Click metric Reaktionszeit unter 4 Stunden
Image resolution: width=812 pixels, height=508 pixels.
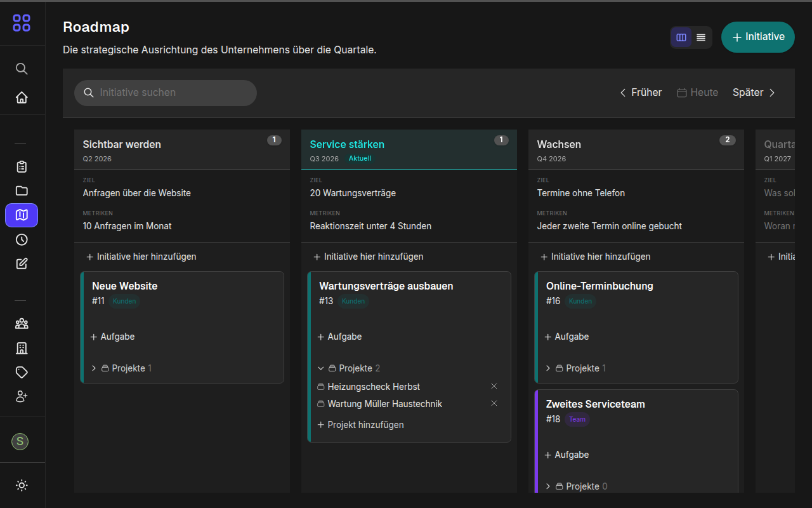point(370,226)
